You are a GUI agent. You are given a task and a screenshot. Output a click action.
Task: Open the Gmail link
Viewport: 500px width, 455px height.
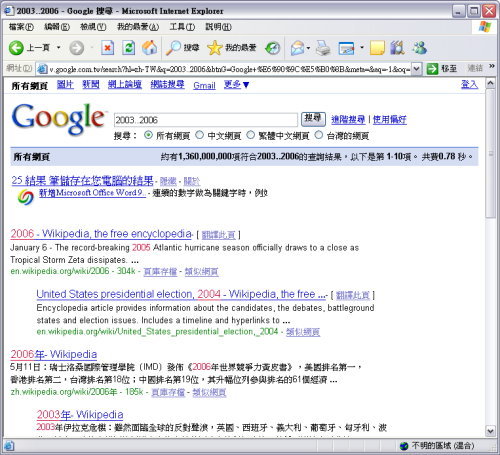pos(204,86)
